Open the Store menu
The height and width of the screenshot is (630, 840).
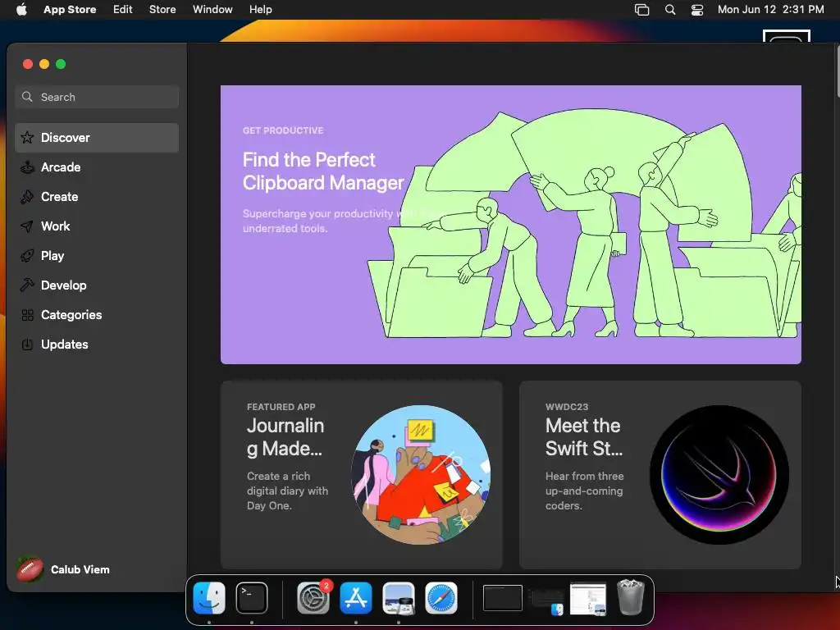(162, 10)
